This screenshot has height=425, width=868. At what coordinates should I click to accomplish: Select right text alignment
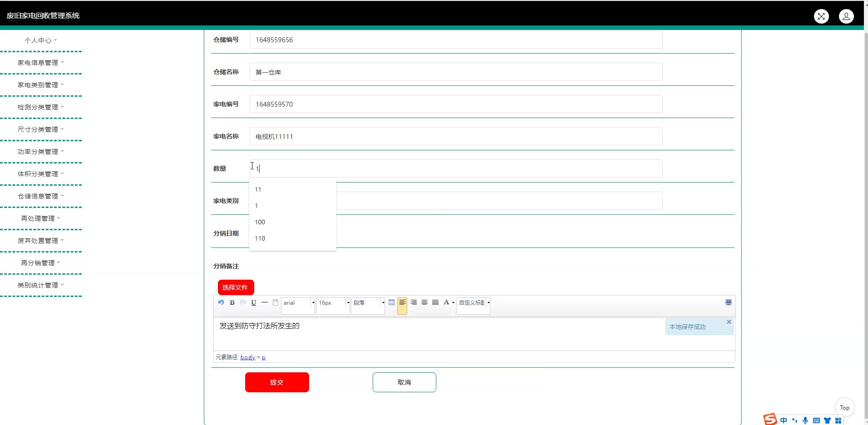pos(414,302)
